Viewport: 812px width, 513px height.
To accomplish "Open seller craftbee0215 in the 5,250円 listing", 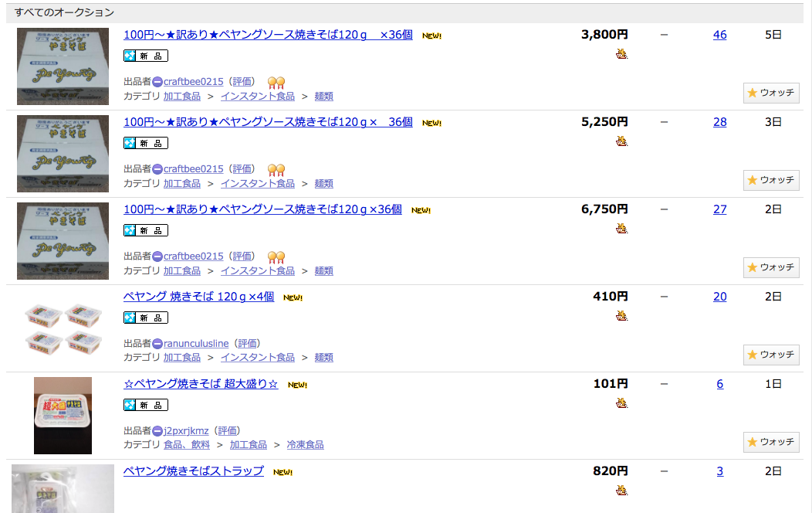I will [x=193, y=169].
